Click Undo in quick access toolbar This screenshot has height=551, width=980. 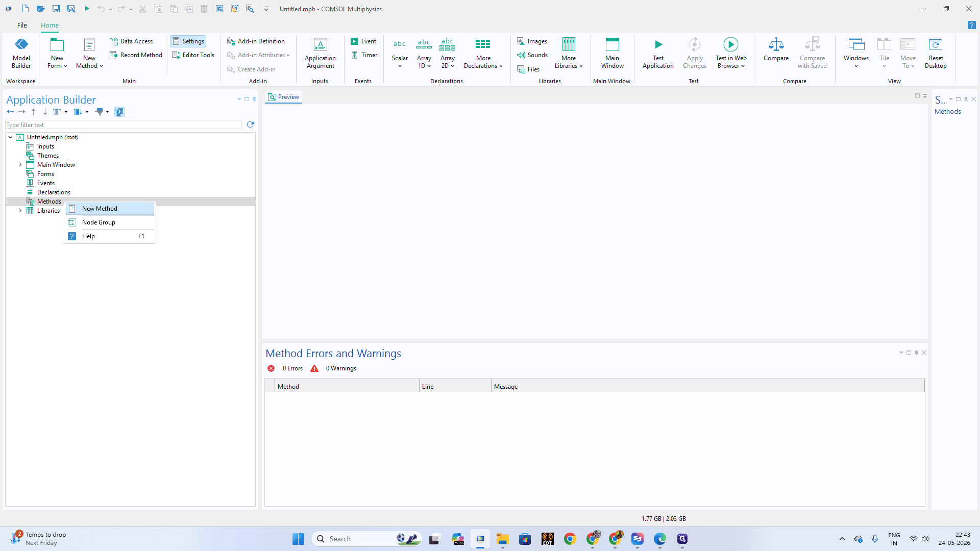(101, 9)
